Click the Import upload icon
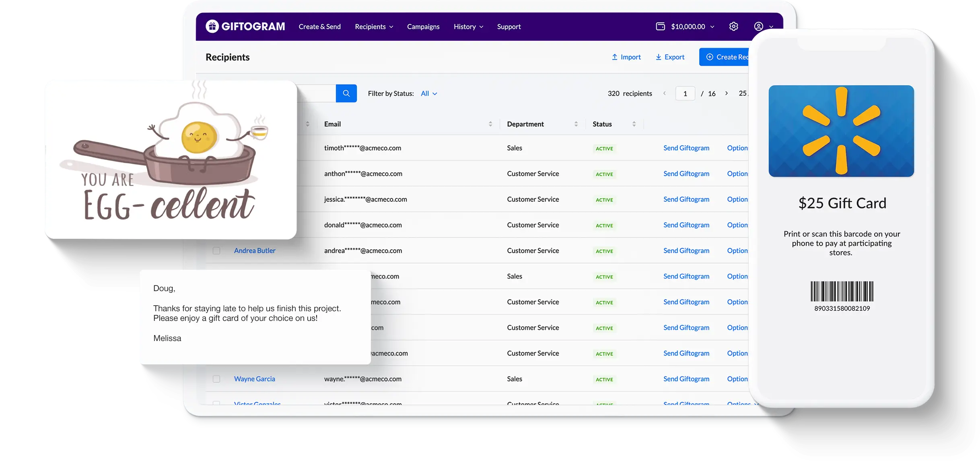The height and width of the screenshot is (461, 980). [x=614, y=57]
